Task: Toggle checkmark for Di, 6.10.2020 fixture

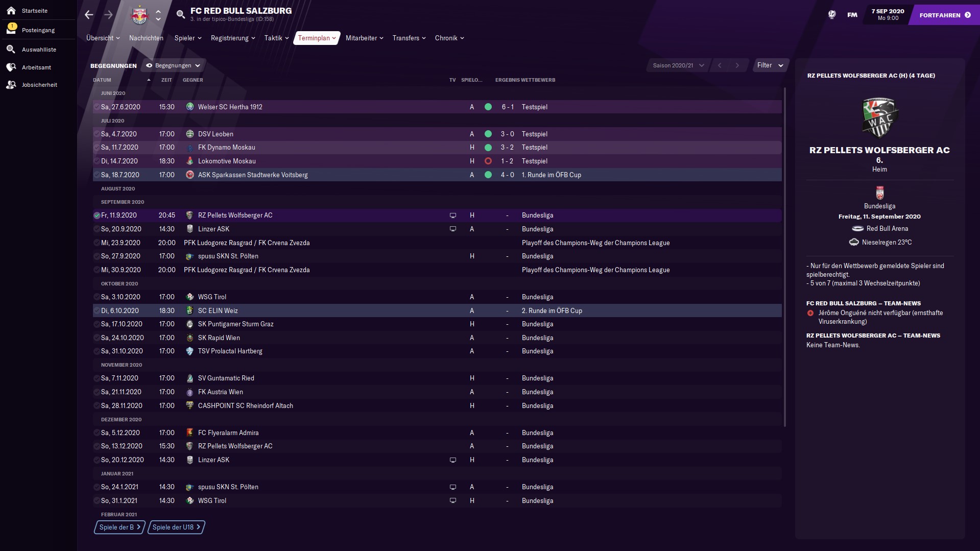Action: [97, 310]
